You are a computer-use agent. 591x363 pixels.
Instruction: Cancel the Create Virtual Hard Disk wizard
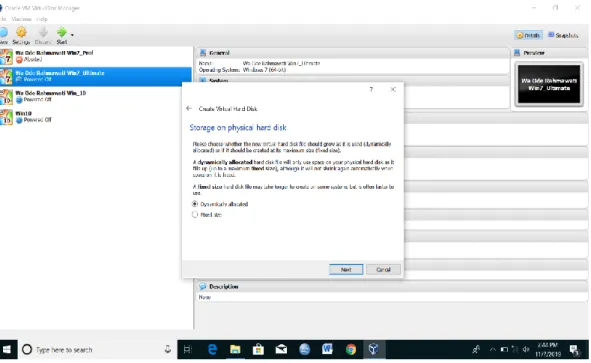383,270
